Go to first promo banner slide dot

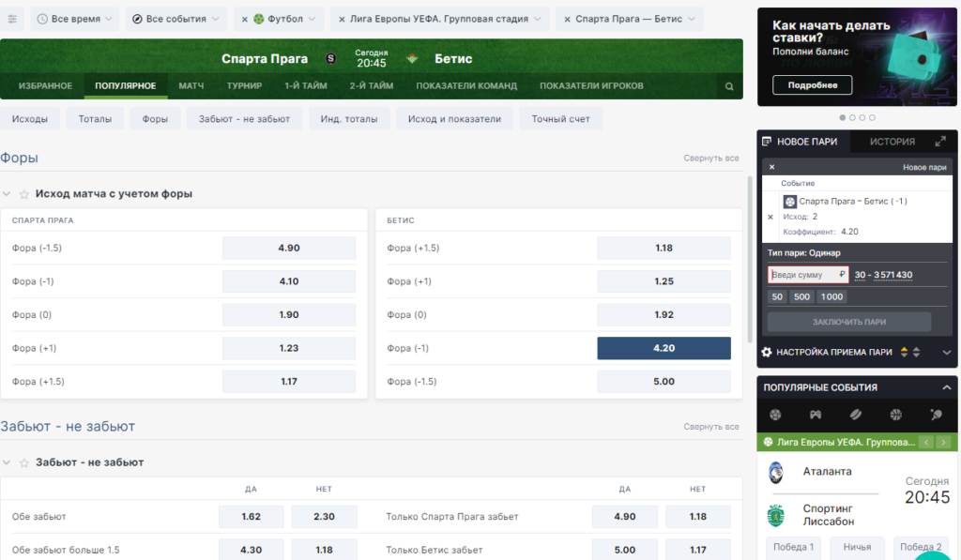[x=842, y=117]
